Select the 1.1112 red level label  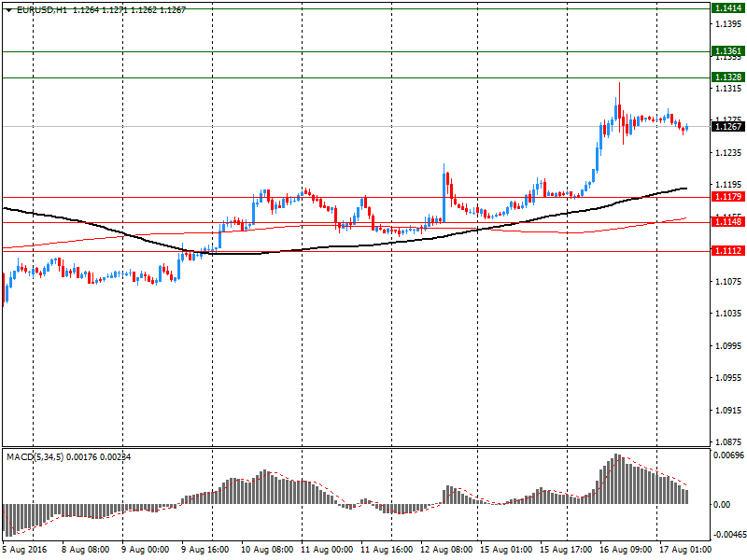click(728, 250)
